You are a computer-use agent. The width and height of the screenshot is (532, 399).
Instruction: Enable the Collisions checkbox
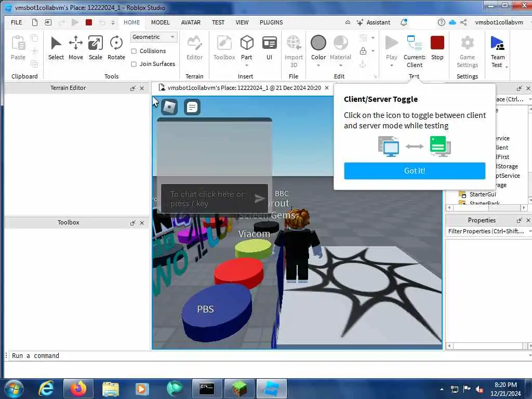[134, 51]
